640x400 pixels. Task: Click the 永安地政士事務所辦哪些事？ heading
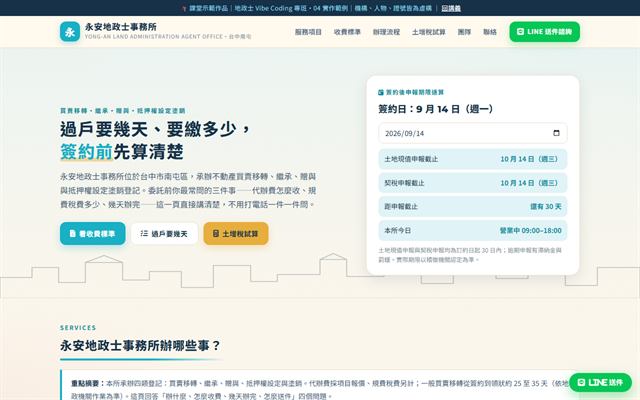[x=140, y=346]
